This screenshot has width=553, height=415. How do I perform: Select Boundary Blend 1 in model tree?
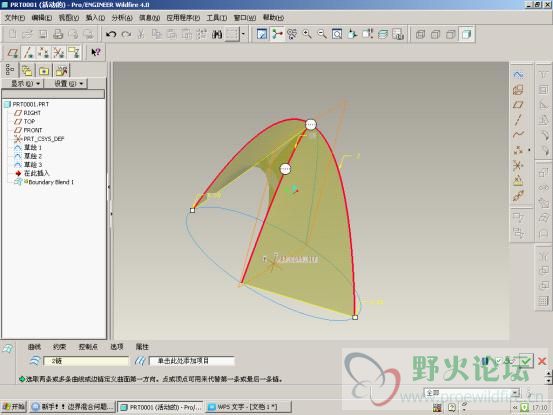(50, 182)
